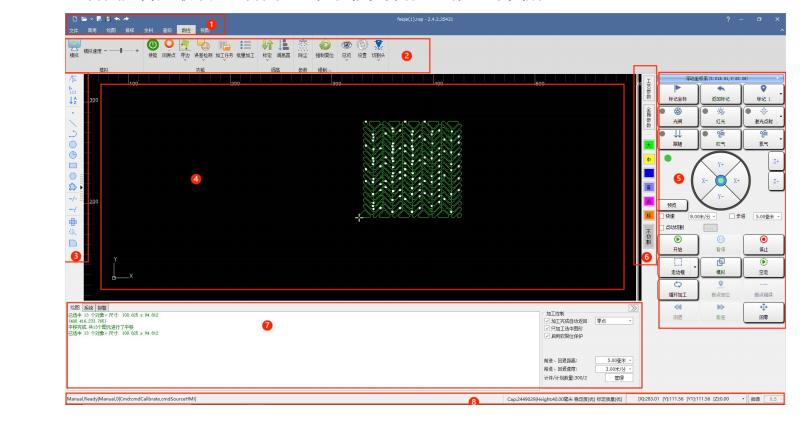
Task: Click the height controller icon in ribbon
Action: [x=283, y=45]
